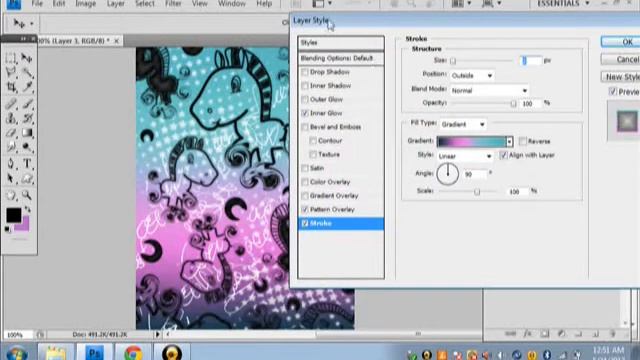
Task: Open the gradient Style dropdown
Action: tap(465, 156)
